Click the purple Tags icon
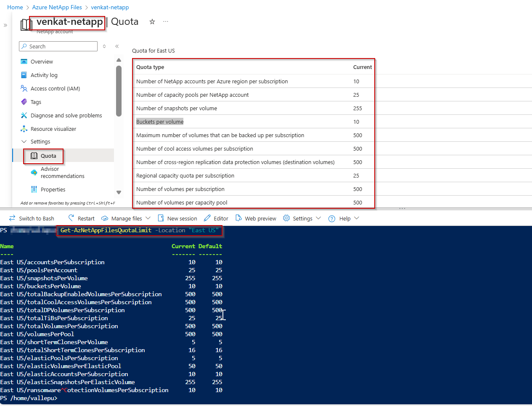 (24, 102)
